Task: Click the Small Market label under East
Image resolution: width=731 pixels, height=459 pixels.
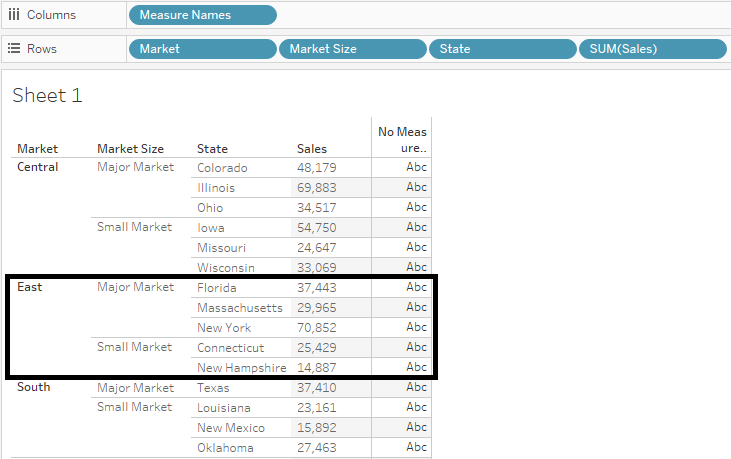Action: coord(134,347)
